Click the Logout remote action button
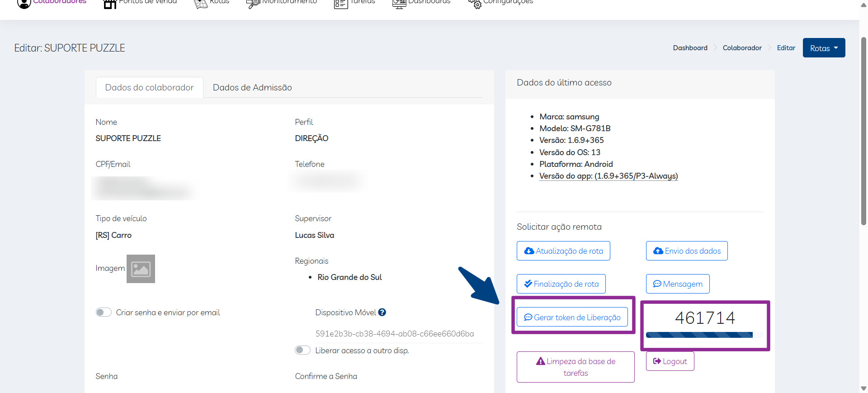 (x=670, y=361)
